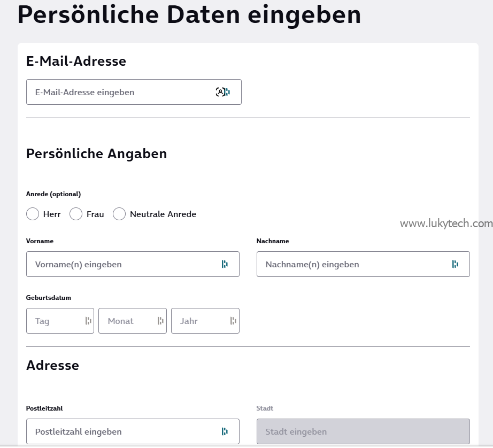The image size is (493, 448).
Task: Click the autofill icon in the Jahr field
Action: 233,321
